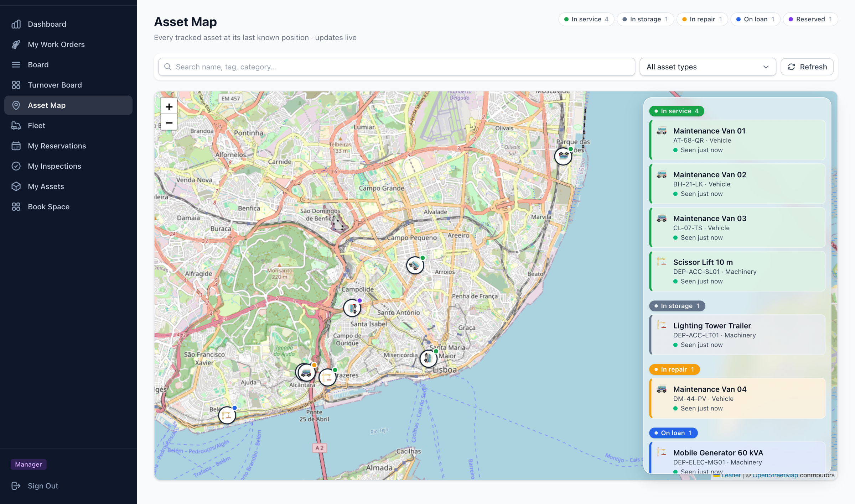This screenshot has height=504, width=855.
Task: Select the Mobile Generator 60 kVA card
Action: click(x=737, y=458)
